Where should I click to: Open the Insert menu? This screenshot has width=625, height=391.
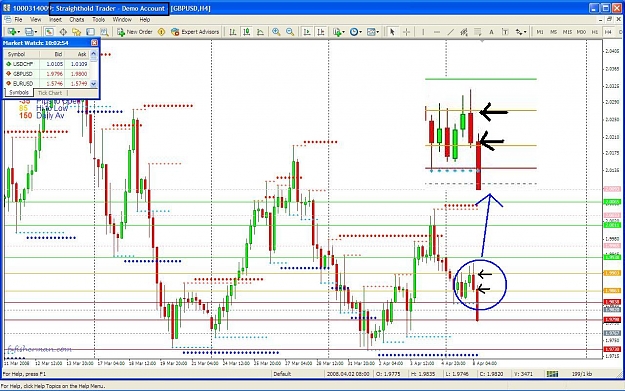pos(55,20)
